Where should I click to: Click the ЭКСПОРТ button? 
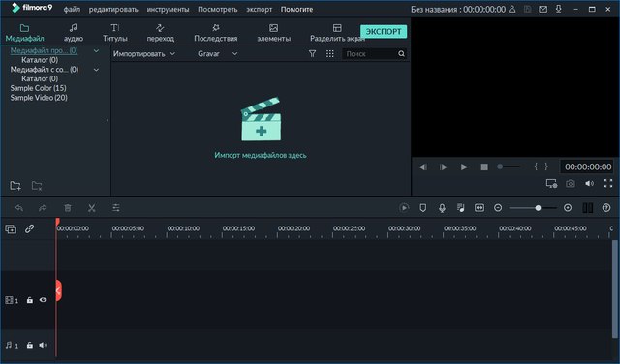[x=384, y=31]
